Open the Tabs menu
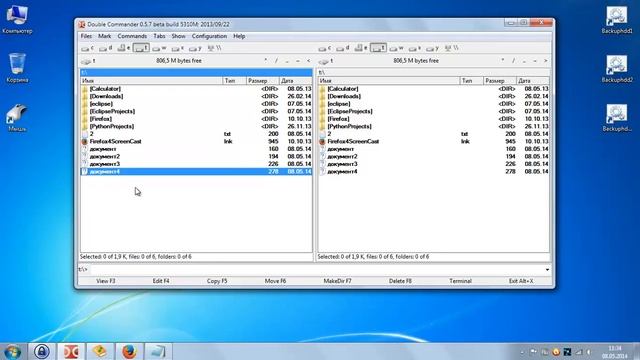Viewport: 640px width, 360px height. (x=159, y=36)
